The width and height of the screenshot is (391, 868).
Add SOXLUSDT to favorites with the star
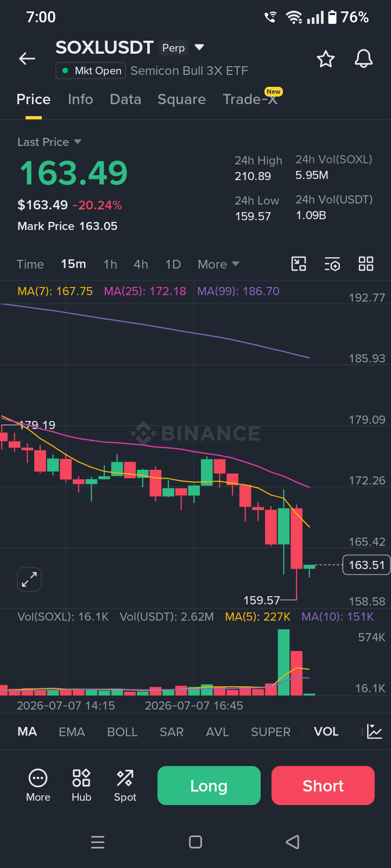click(x=326, y=59)
